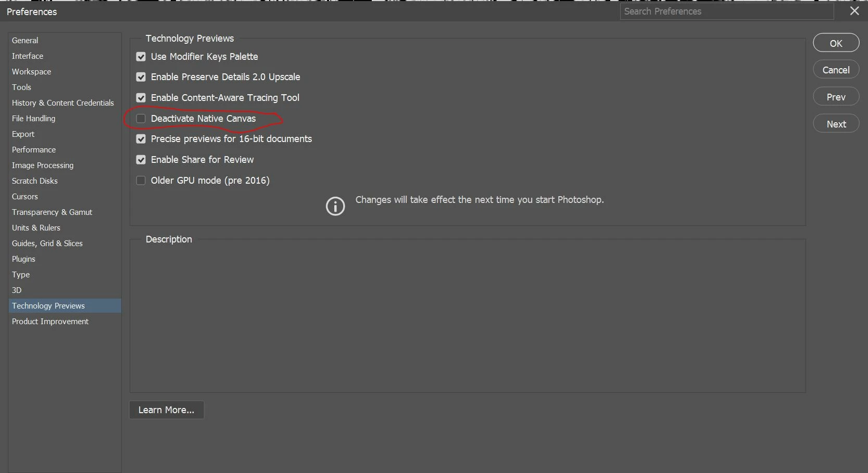868x473 pixels.
Task: Open the 3D preferences category
Action: click(65, 290)
